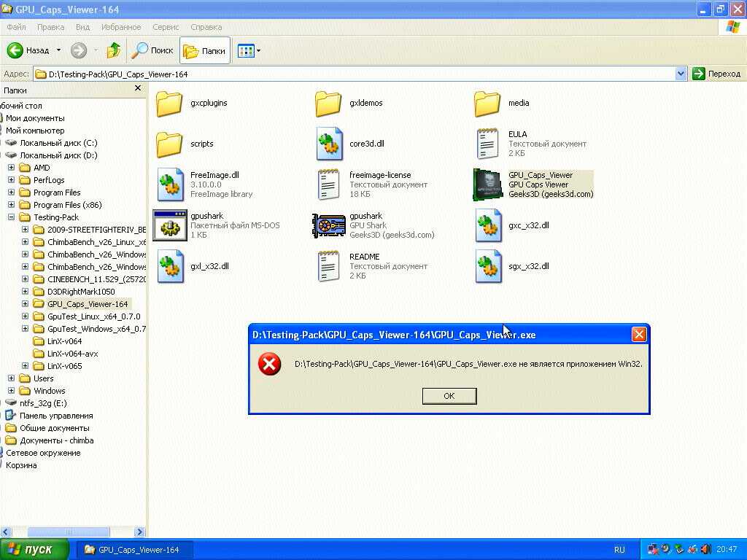The height and width of the screenshot is (560, 747).
Task: Expand the D3DRightMark1050 folder node
Action: pos(25,292)
